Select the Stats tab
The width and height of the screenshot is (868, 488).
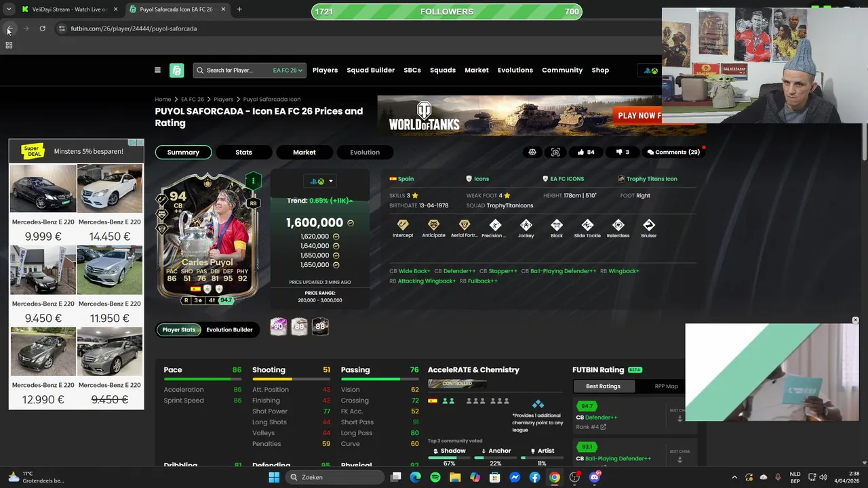coord(243,152)
